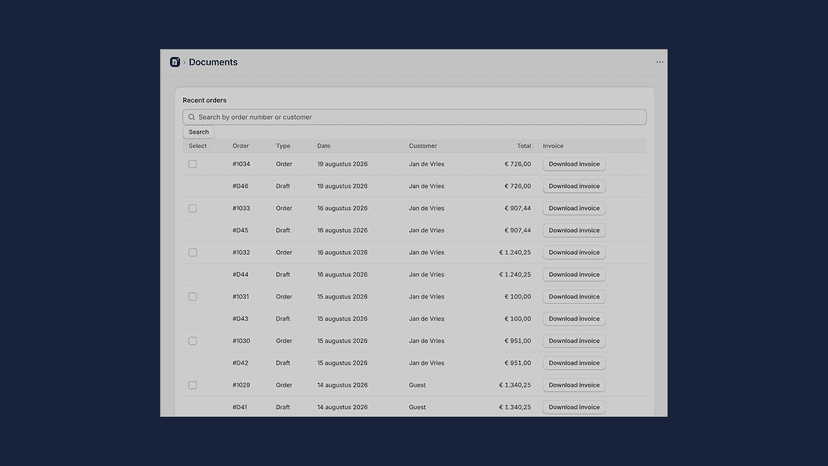This screenshot has width=828, height=466.
Task: Download invoice for order #1031
Action: [574, 297]
